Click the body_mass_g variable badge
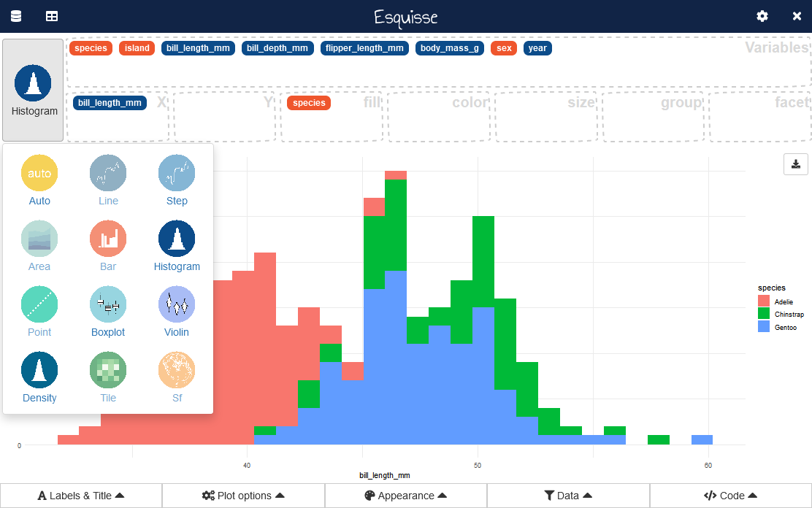This screenshot has width=812, height=508. [450, 48]
